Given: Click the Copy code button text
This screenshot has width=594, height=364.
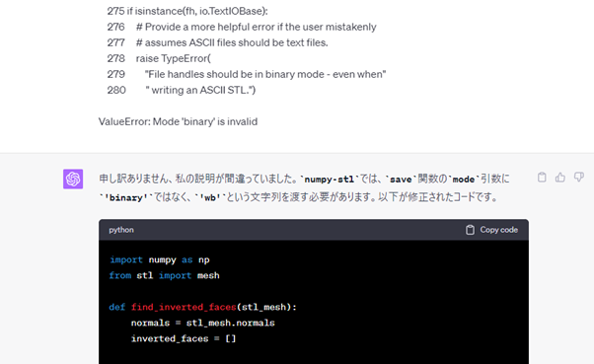Looking at the screenshot, I should click(498, 230).
